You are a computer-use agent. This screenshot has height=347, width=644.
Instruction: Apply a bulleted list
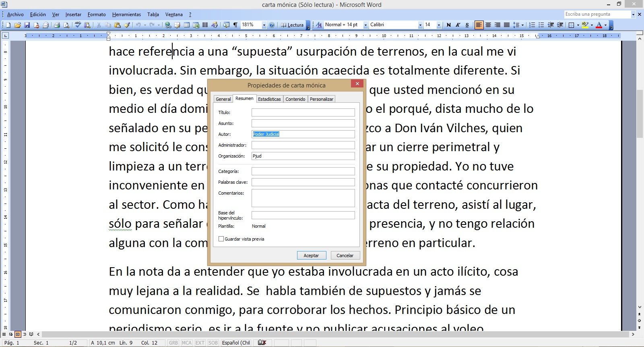[541, 25]
